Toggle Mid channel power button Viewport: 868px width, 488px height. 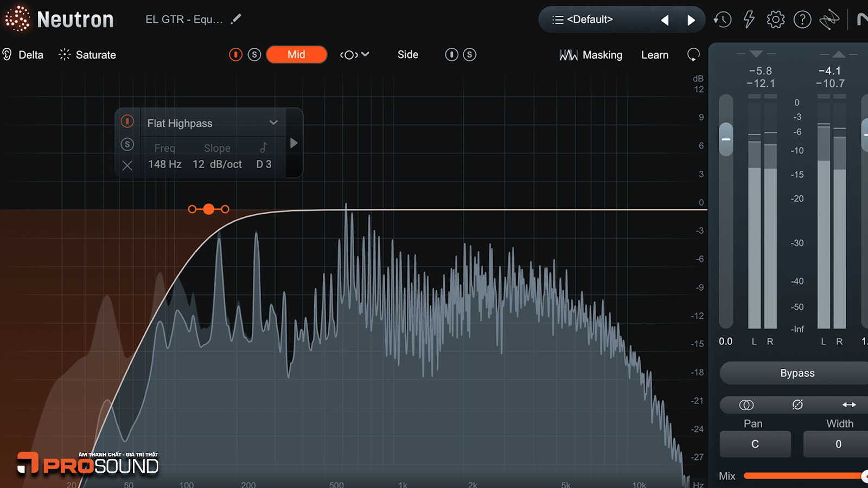235,55
